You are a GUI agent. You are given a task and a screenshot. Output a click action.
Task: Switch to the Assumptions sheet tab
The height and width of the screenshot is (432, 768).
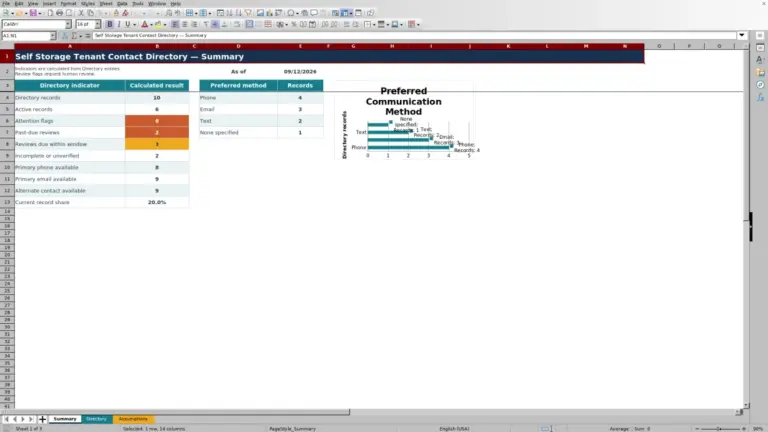tap(133, 419)
